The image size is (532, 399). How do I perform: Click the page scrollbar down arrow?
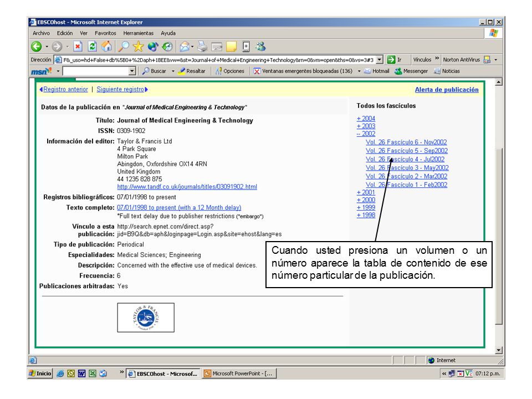pos(498,350)
